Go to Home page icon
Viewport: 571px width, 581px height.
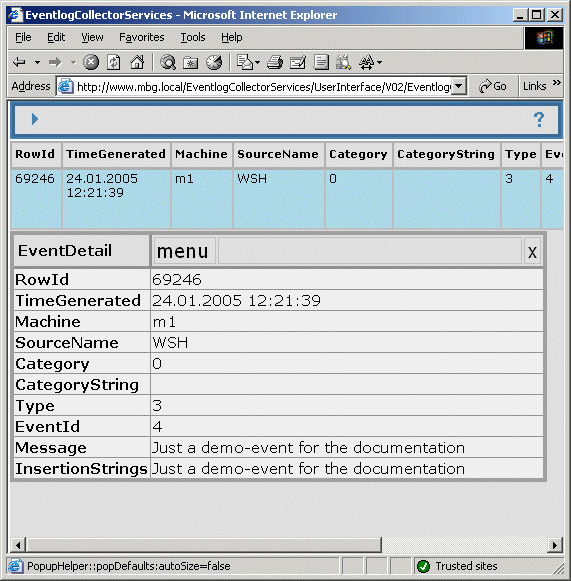tap(137, 62)
